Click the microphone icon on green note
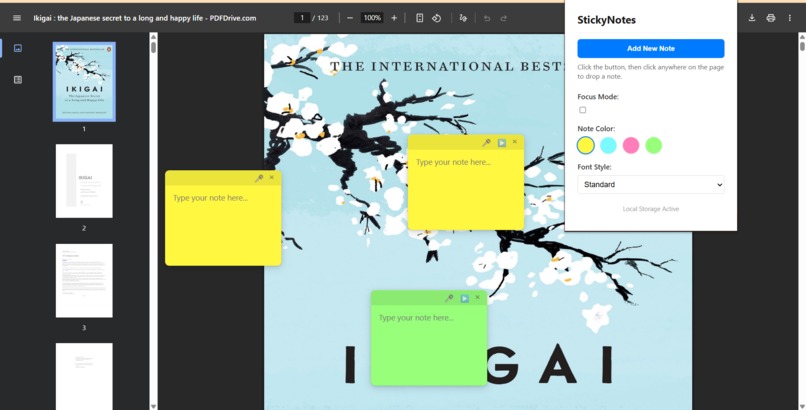The height and width of the screenshot is (410, 806). tap(449, 298)
